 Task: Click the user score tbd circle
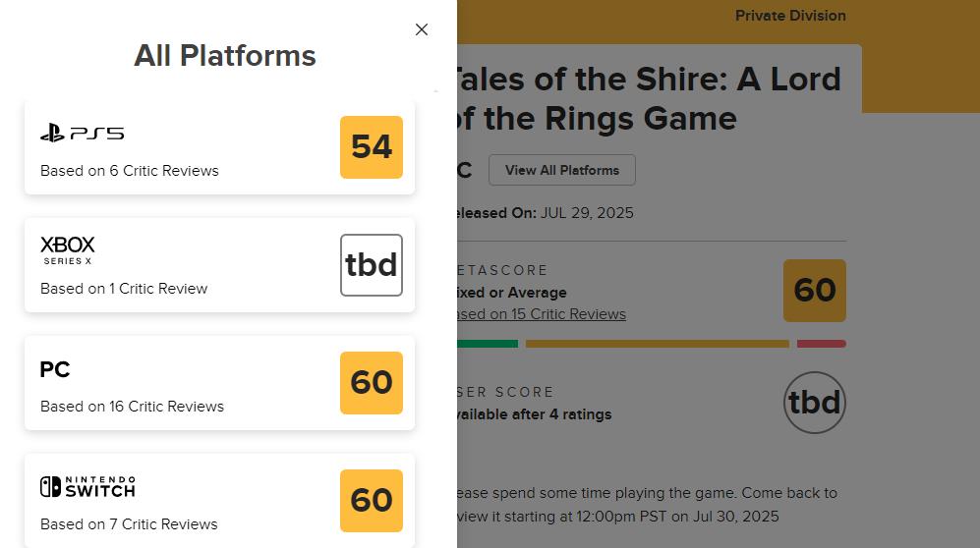pyautogui.click(x=815, y=403)
